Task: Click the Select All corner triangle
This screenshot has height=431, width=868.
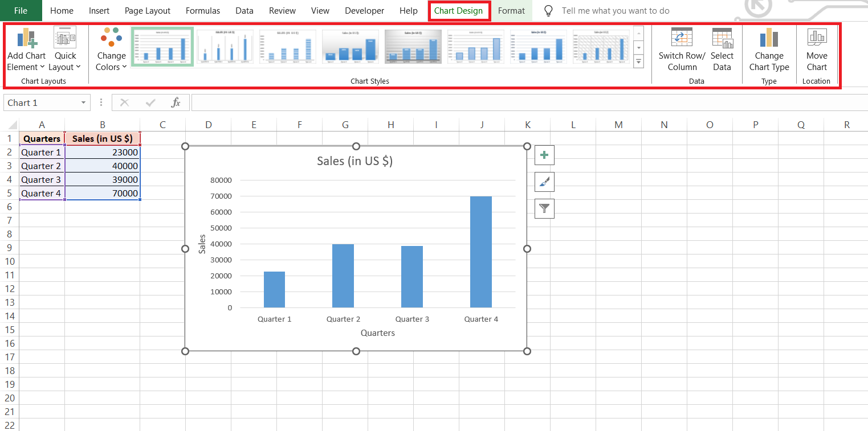Action: pyautogui.click(x=12, y=125)
